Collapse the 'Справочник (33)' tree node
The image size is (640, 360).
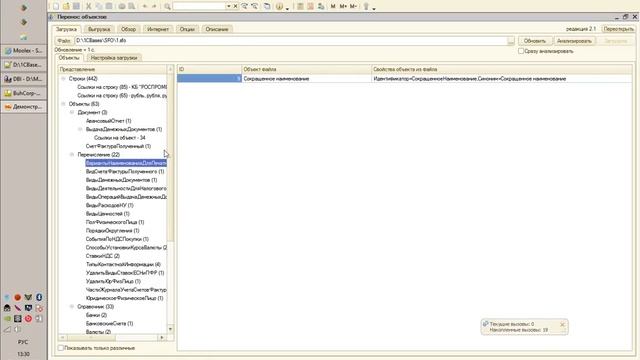click(x=72, y=307)
